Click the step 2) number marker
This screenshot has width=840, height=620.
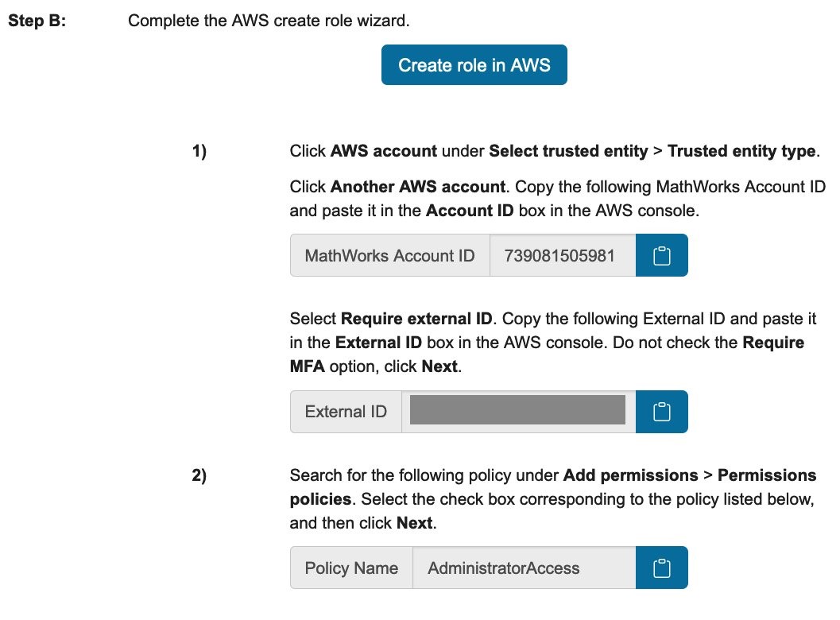click(x=199, y=476)
